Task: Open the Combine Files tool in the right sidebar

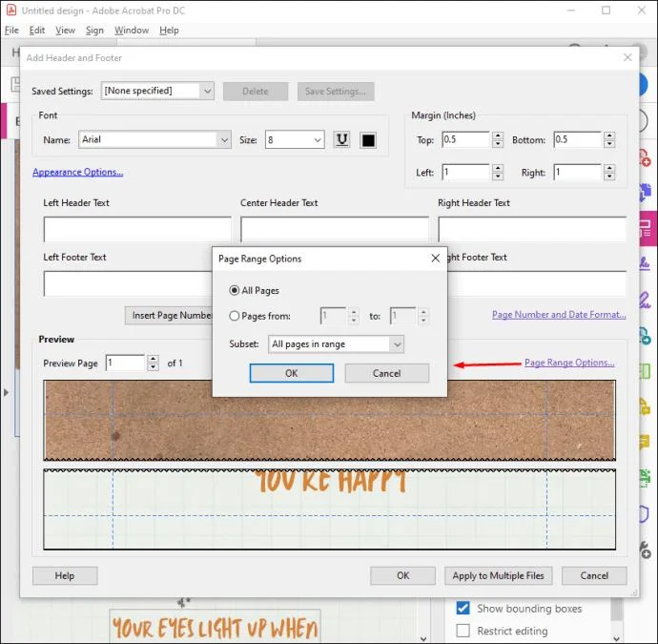Action: pos(645,193)
